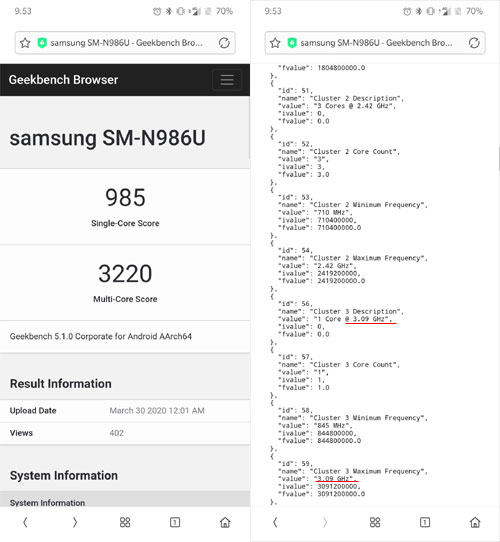
Task: Tap the "fvalue": 1804800000.0 line
Action: coord(322,68)
